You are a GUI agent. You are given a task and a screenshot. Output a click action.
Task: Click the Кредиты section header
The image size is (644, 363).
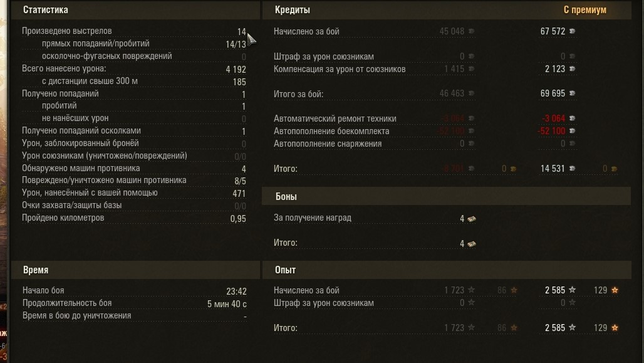point(293,10)
